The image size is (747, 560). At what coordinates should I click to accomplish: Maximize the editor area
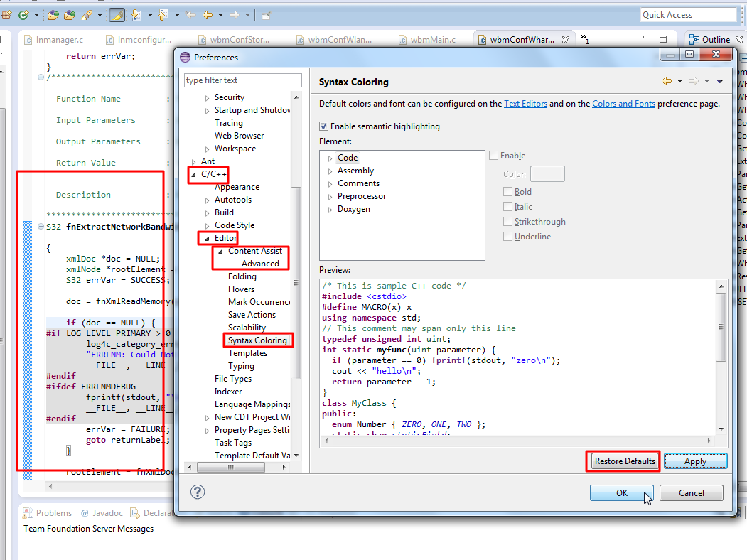(663, 39)
